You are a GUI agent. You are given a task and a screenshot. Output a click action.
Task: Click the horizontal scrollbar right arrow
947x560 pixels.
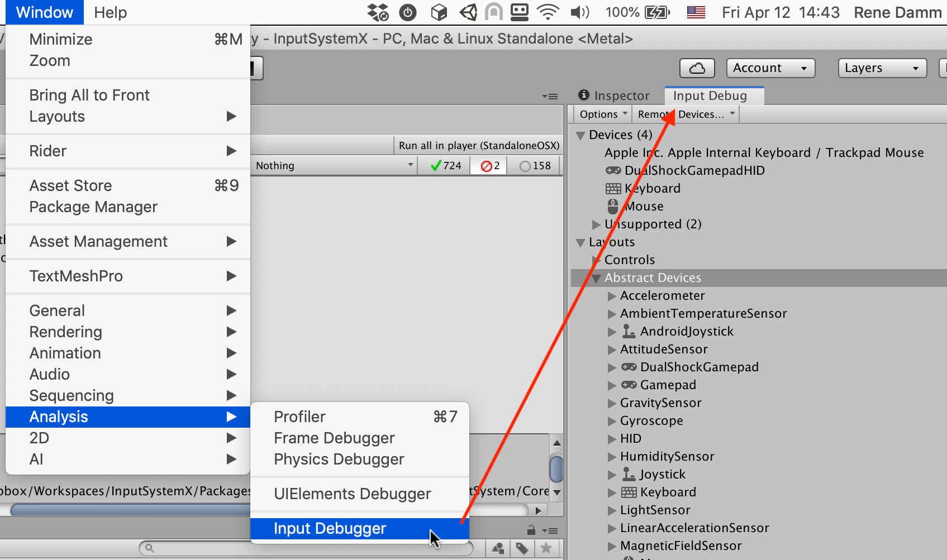[538, 510]
